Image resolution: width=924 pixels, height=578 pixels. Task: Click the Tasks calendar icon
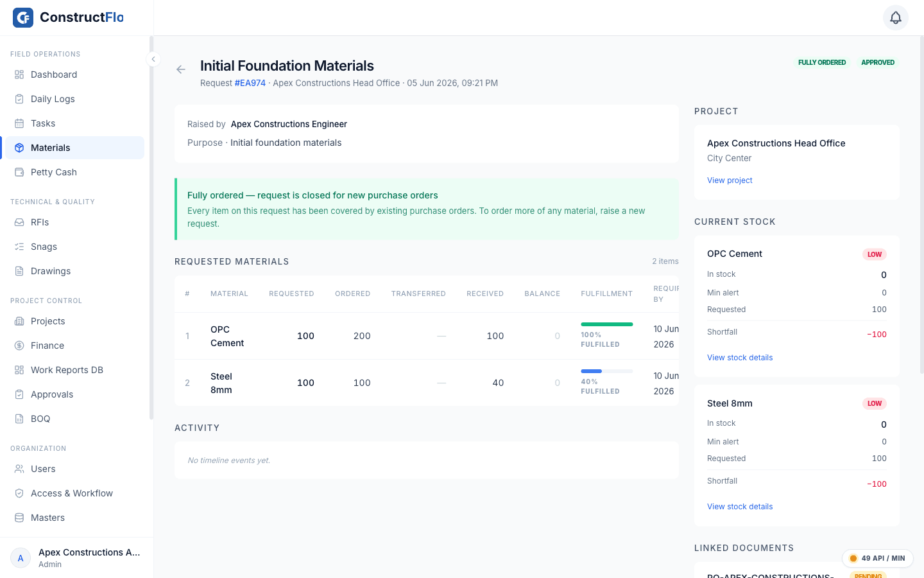[19, 123]
